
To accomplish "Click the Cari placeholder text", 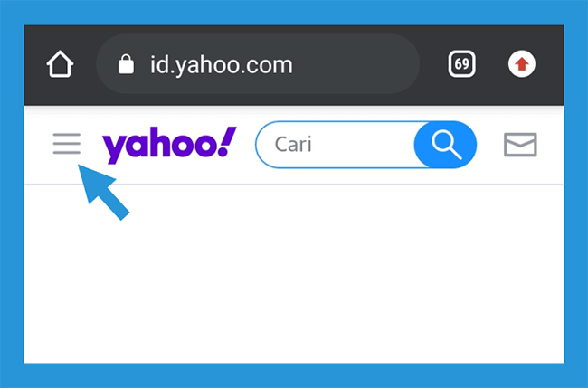I will [293, 145].
